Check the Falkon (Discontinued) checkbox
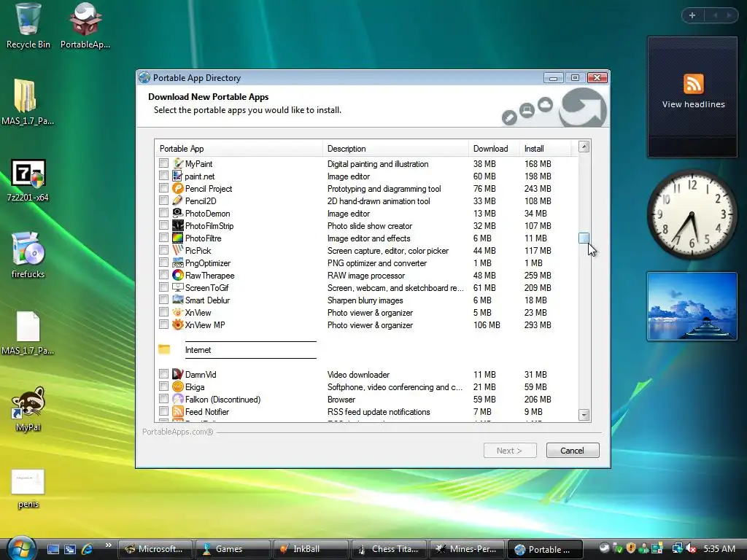 click(x=164, y=399)
